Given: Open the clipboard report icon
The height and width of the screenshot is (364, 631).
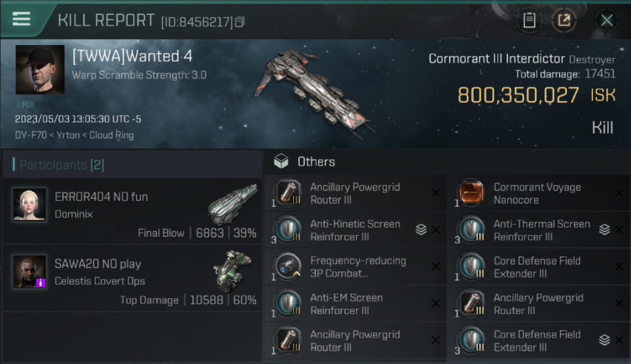Looking at the screenshot, I should (x=529, y=20).
